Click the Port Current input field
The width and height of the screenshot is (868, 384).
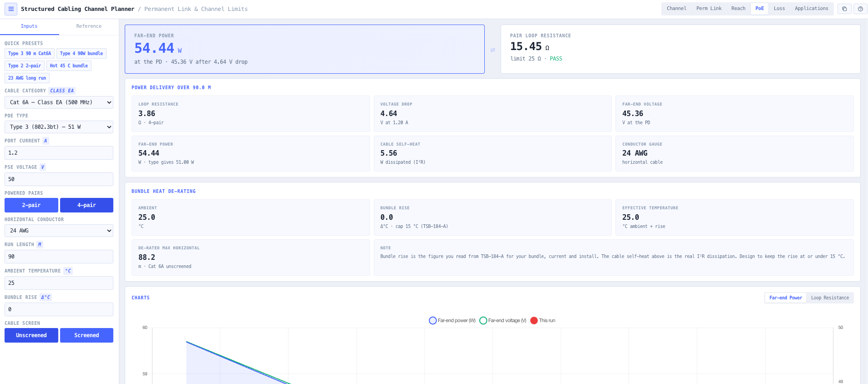(x=59, y=153)
